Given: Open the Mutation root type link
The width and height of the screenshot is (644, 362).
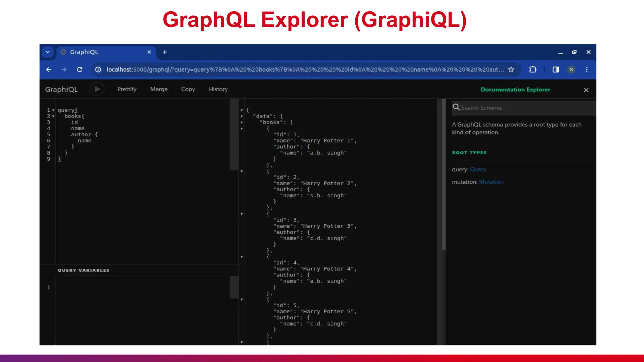Looking at the screenshot, I should click(491, 182).
